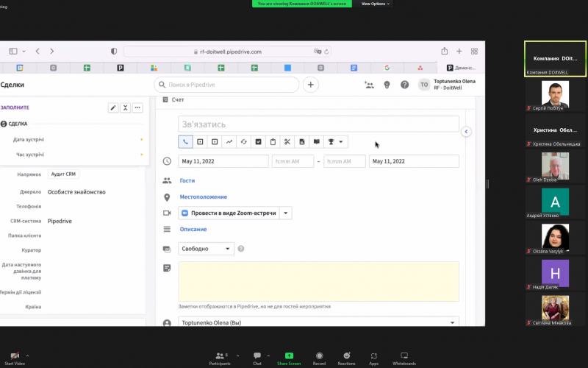Reload the page with the refresh icon
This screenshot has width=588, height=368.
(326, 52)
